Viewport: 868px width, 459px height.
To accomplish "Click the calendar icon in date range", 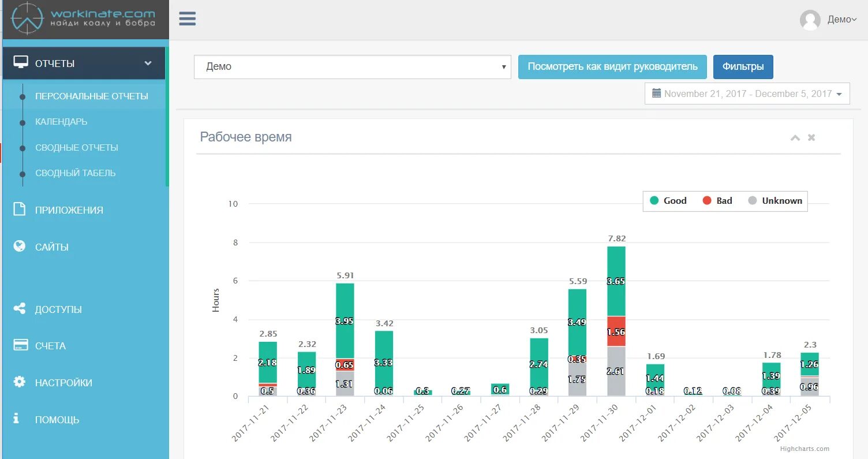I will 656,93.
